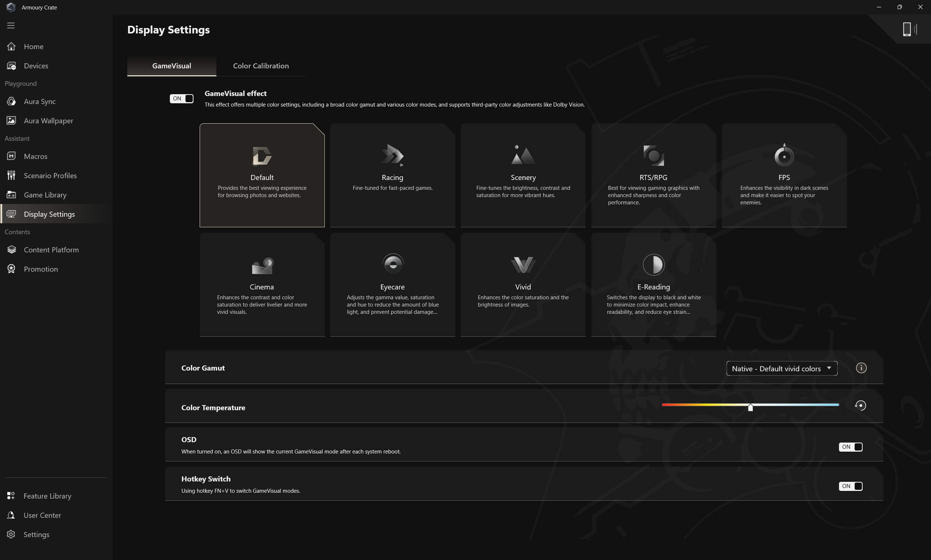Viewport: 931px width, 560px height.
Task: Open Game Library from sidebar
Action: (45, 195)
